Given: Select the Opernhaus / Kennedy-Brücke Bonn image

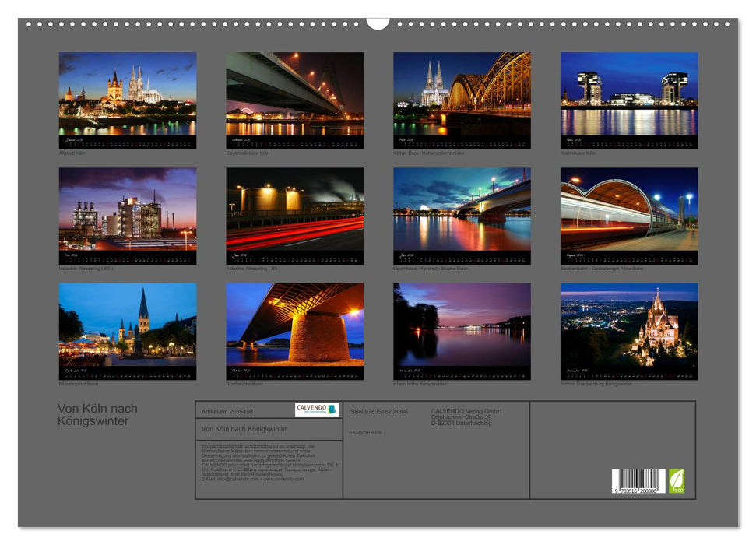Looking at the screenshot, I should [462, 210].
